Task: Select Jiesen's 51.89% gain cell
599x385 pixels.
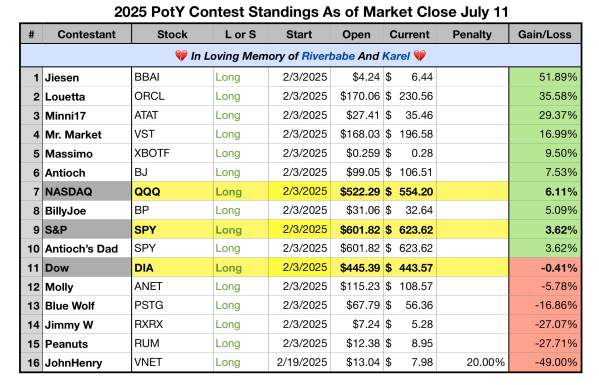Action: (x=545, y=77)
